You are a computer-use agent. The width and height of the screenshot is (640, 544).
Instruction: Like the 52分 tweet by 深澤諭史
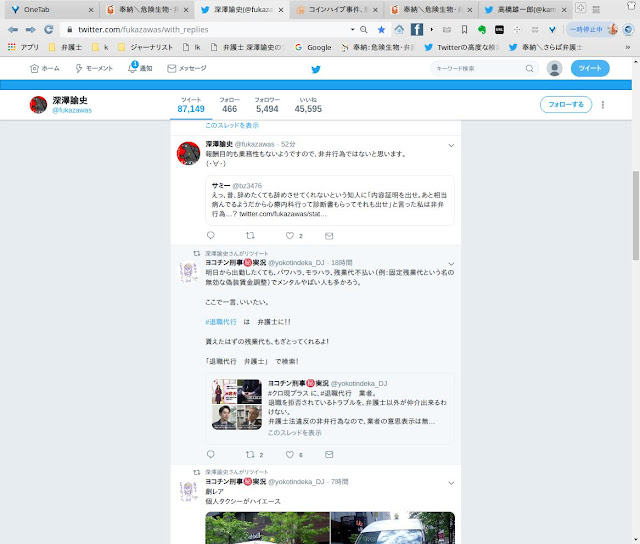290,235
